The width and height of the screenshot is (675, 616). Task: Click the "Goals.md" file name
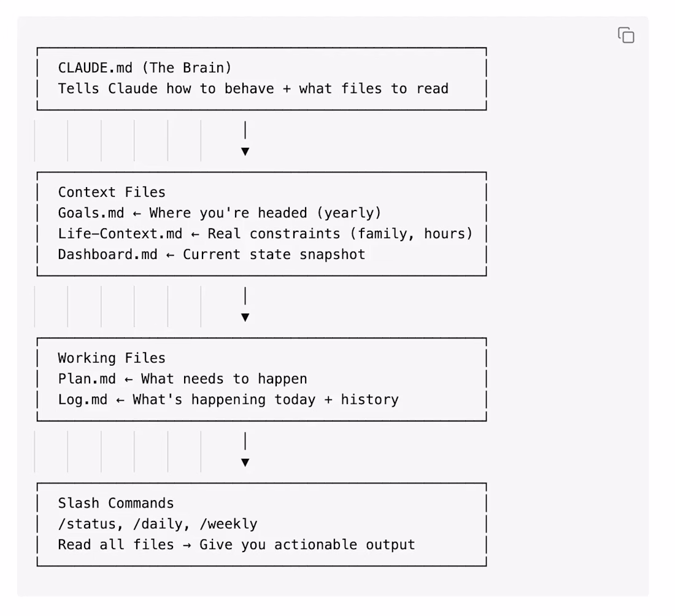[91, 213]
